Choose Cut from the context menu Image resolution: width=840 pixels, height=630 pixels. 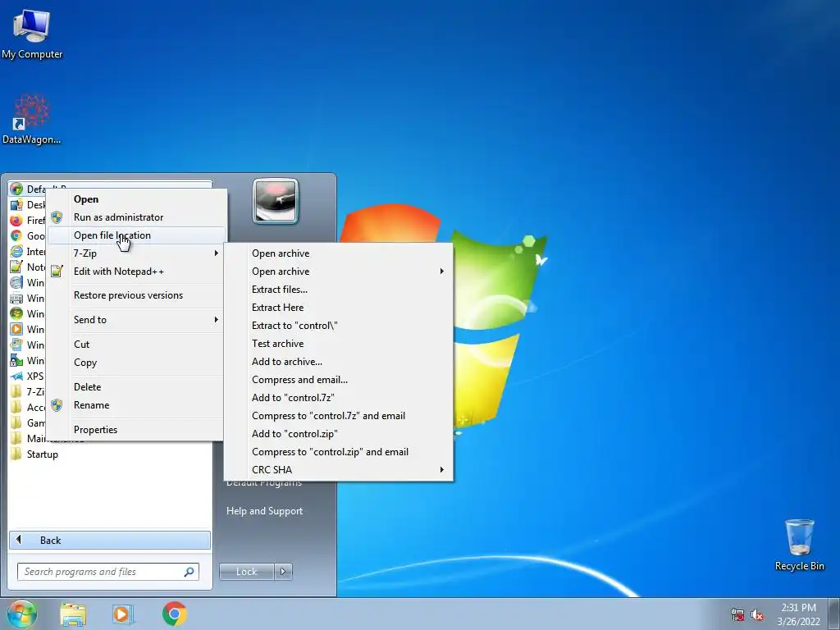(x=136, y=345)
